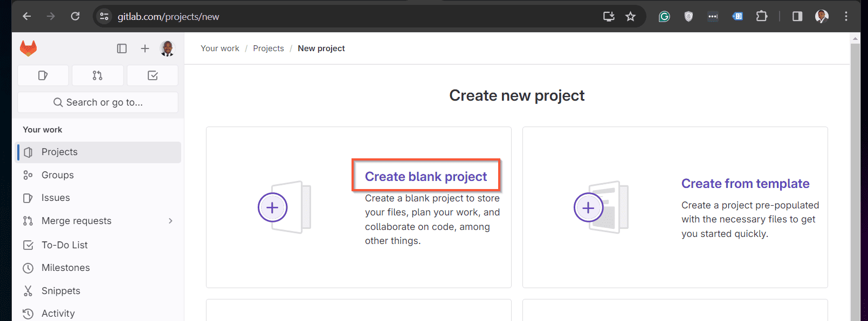
Task: Open the create new plus menu
Action: (145, 48)
